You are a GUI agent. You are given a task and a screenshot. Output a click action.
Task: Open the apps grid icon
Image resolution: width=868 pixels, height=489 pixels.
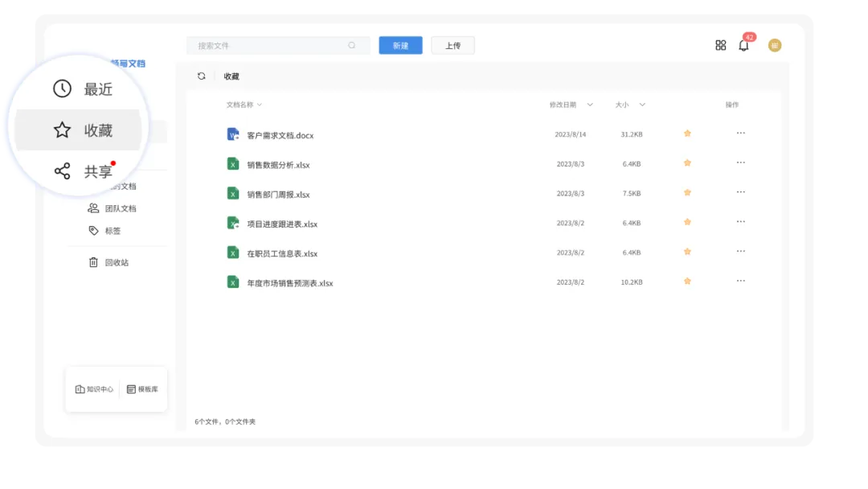(x=720, y=45)
